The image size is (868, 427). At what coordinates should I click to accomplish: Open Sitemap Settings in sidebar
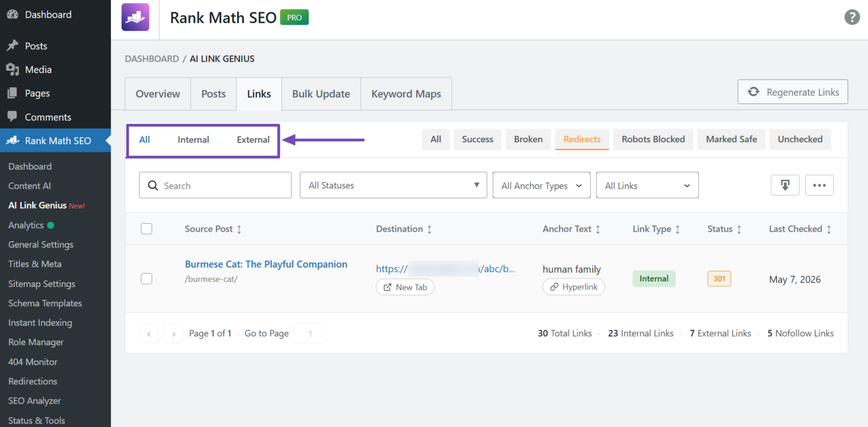[42, 284]
